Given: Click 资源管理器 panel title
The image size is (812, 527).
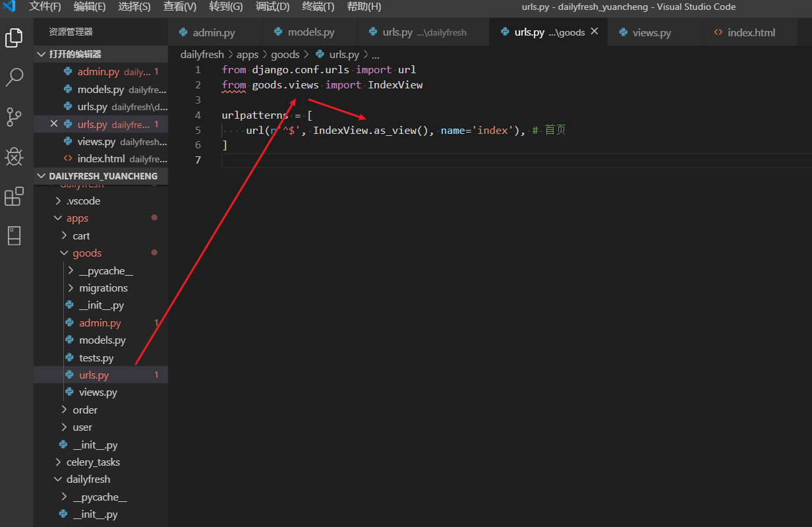Looking at the screenshot, I should 71,32.
